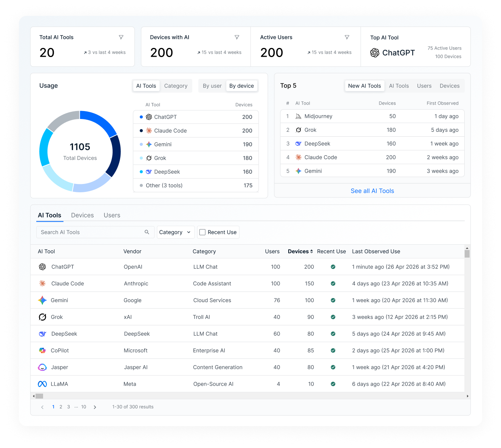This screenshot has width=501, height=448.
Task: Go to next page of results
Action: 95,407
